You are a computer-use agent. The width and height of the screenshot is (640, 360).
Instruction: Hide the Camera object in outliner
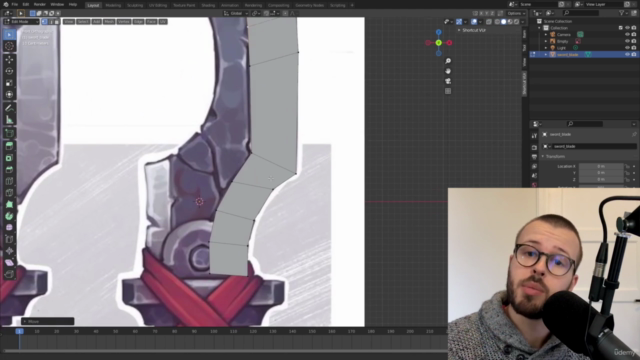pos(627,35)
